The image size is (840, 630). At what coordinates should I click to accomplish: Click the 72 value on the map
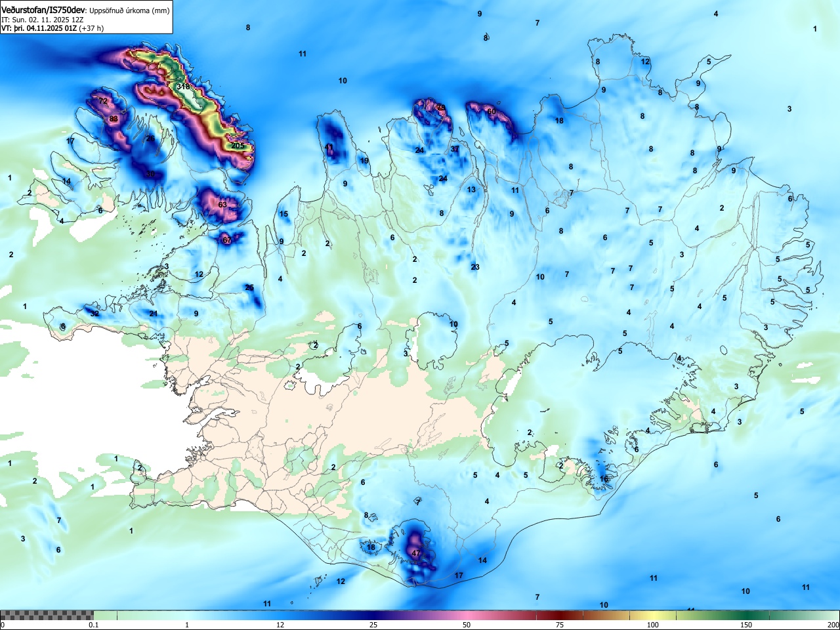[x=103, y=101]
